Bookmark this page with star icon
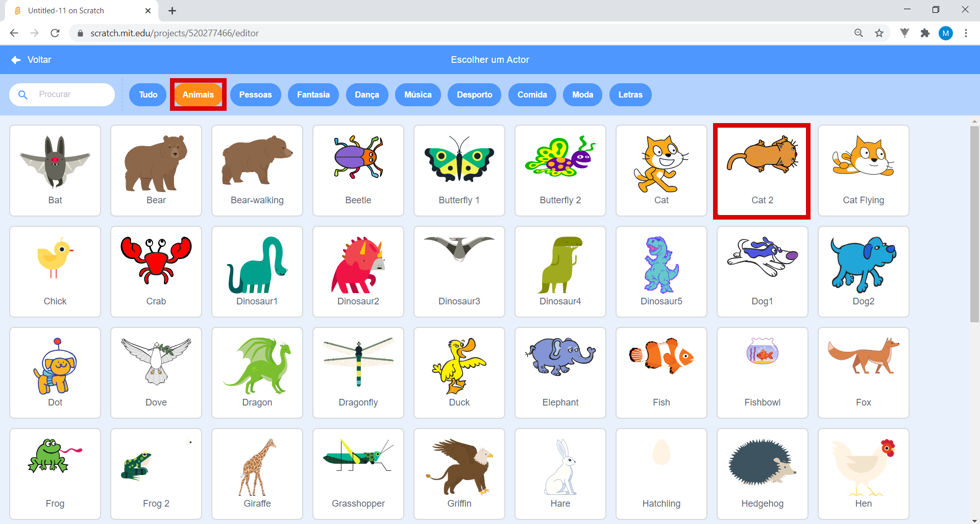The image size is (980, 524). 879,33
